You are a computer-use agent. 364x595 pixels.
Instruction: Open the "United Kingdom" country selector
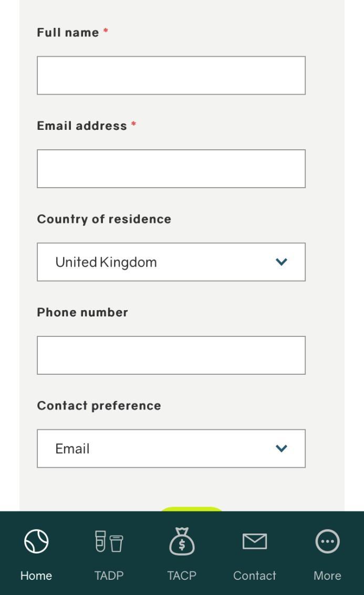(158, 262)
